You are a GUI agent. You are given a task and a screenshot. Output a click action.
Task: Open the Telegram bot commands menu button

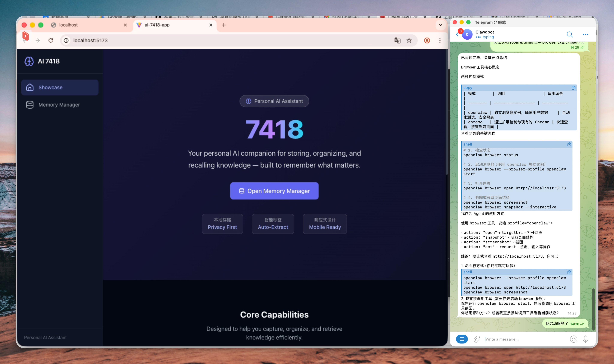pyautogui.click(x=462, y=339)
